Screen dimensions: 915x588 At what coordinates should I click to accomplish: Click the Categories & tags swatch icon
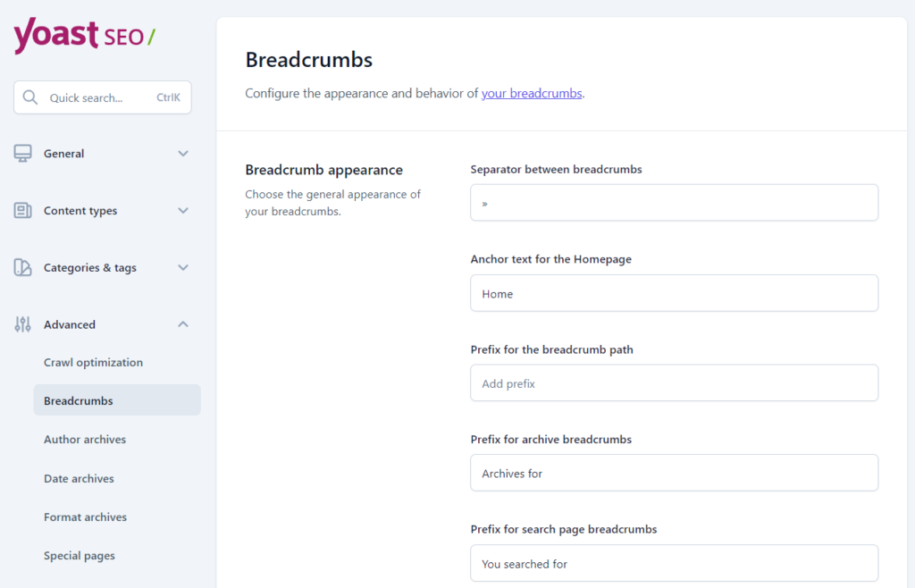pos(22,268)
